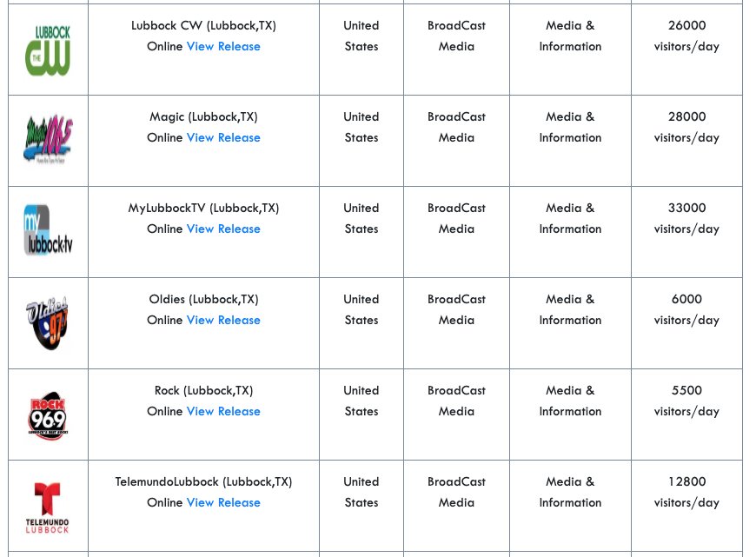This screenshot has height=557, width=756.
Task: Click the 12800 visitors/day cell
Action: click(686, 493)
